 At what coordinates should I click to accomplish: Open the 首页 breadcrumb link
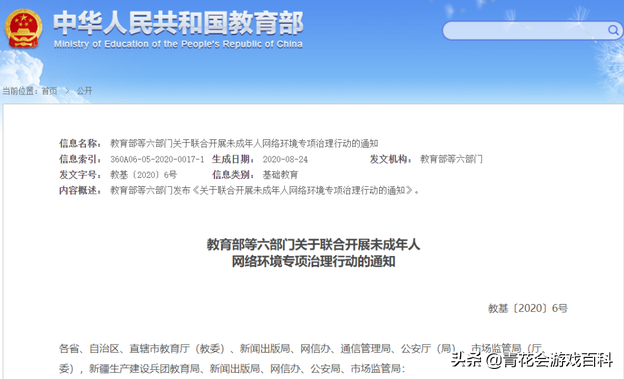pos(49,91)
